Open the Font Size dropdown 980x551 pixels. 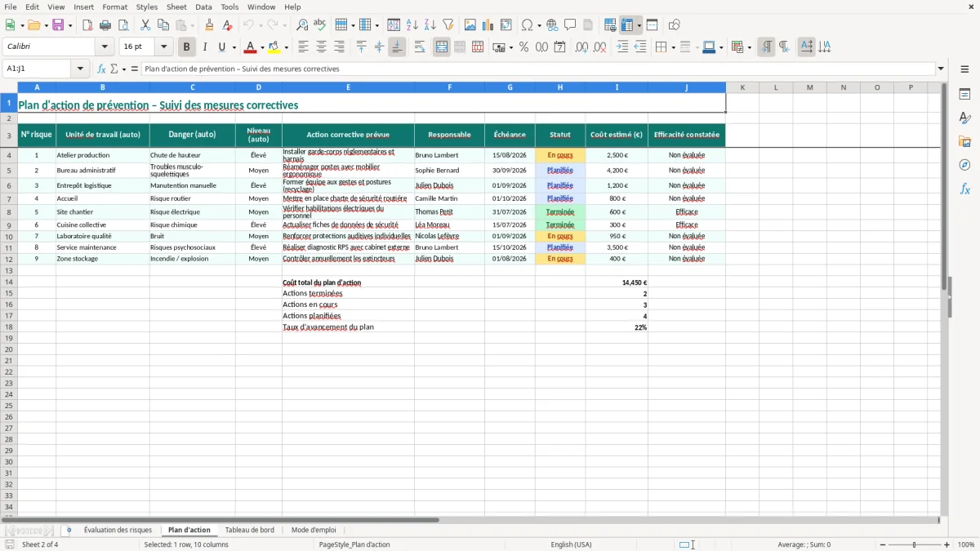coord(163,47)
